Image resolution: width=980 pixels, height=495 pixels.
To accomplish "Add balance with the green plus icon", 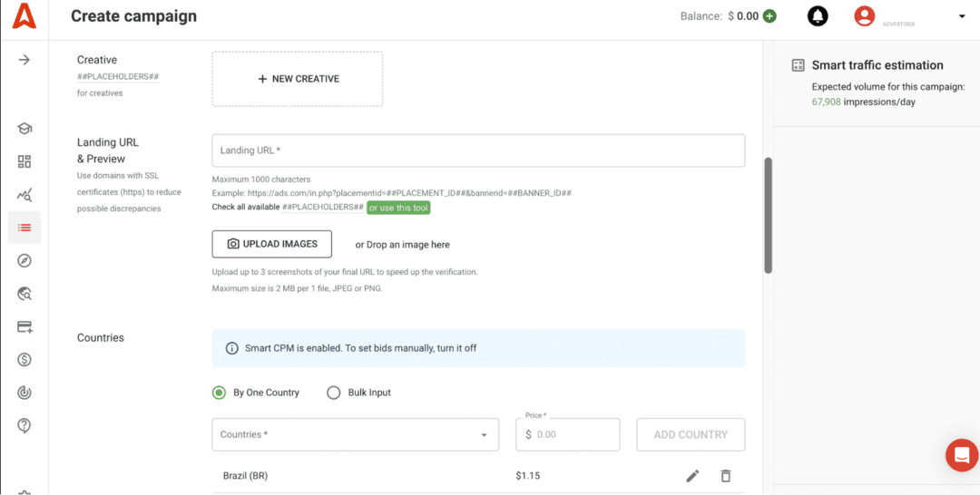I will 769,16.
